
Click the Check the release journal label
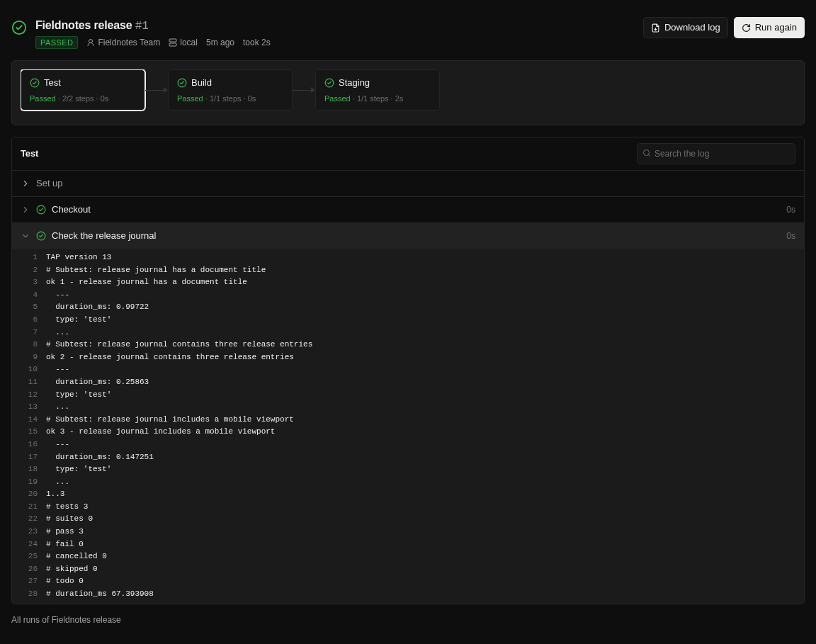104,236
